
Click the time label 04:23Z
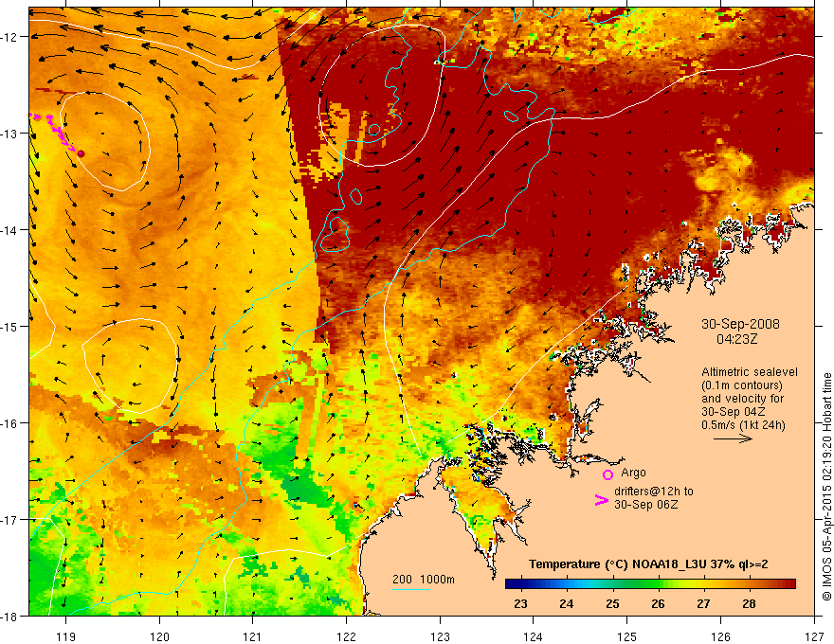tap(736, 338)
